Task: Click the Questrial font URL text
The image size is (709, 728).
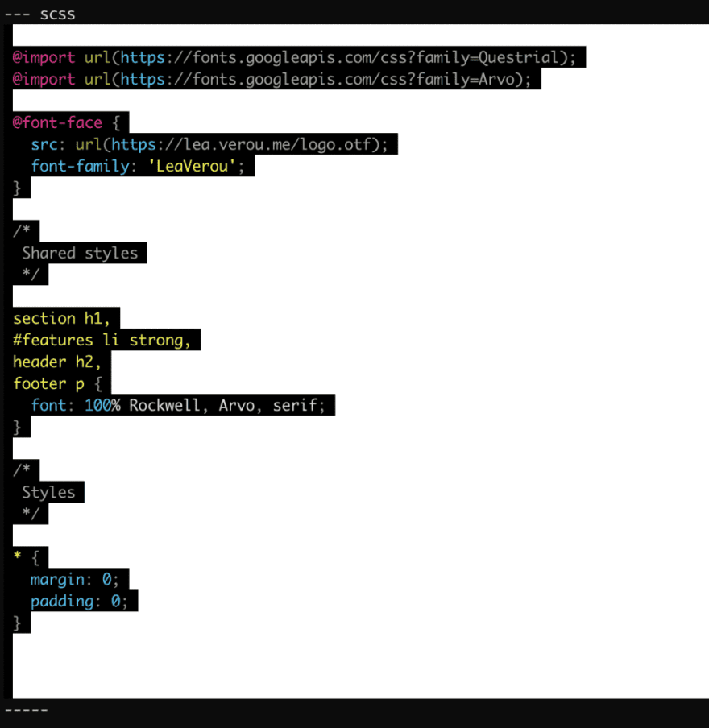Action: click(x=339, y=57)
